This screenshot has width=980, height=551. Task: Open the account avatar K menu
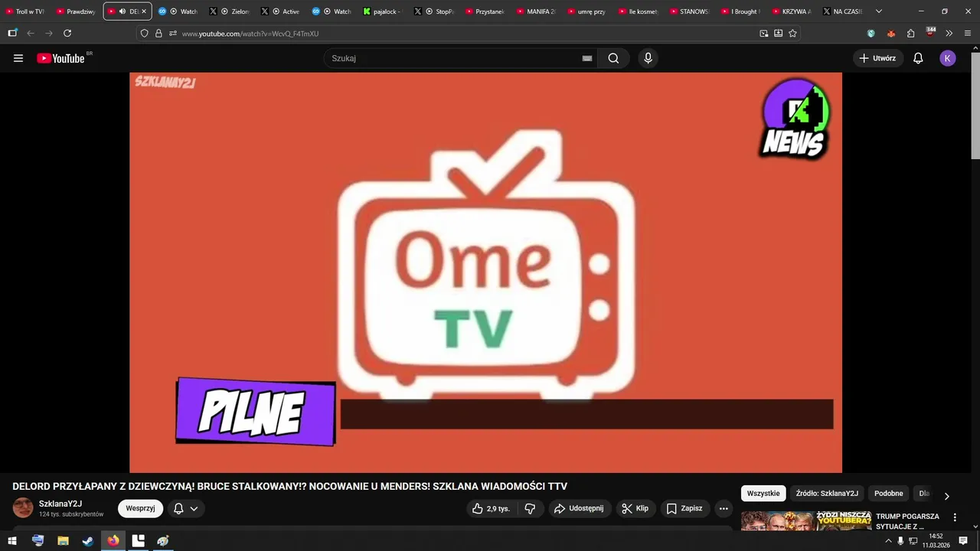(x=948, y=58)
